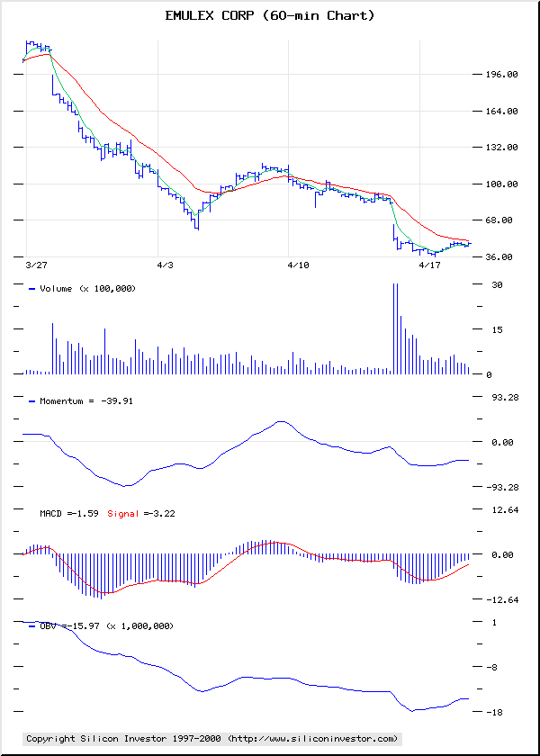Image resolution: width=540 pixels, height=756 pixels.
Task: Click the momentum axis label 93.28
Action: 504,397
